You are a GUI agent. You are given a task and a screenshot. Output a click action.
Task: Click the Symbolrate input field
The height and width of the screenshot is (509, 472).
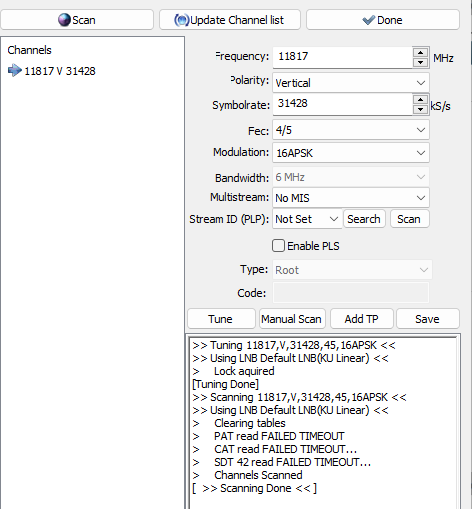(x=342, y=104)
